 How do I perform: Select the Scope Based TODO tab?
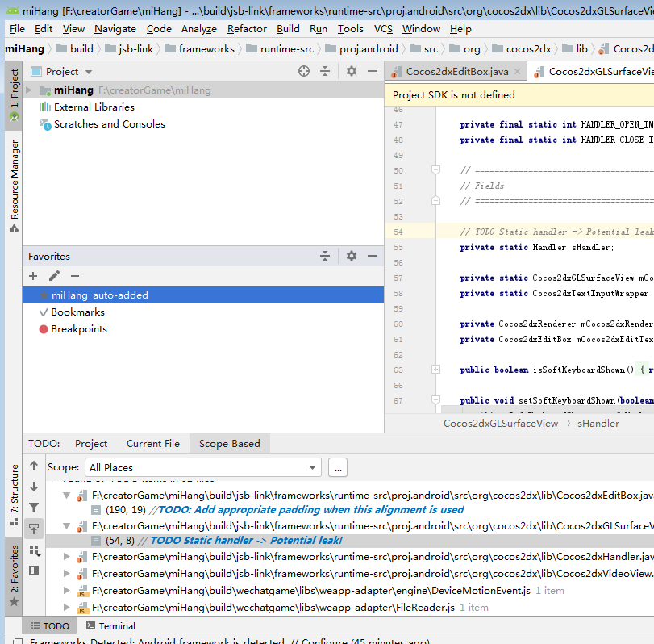coord(229,444)
